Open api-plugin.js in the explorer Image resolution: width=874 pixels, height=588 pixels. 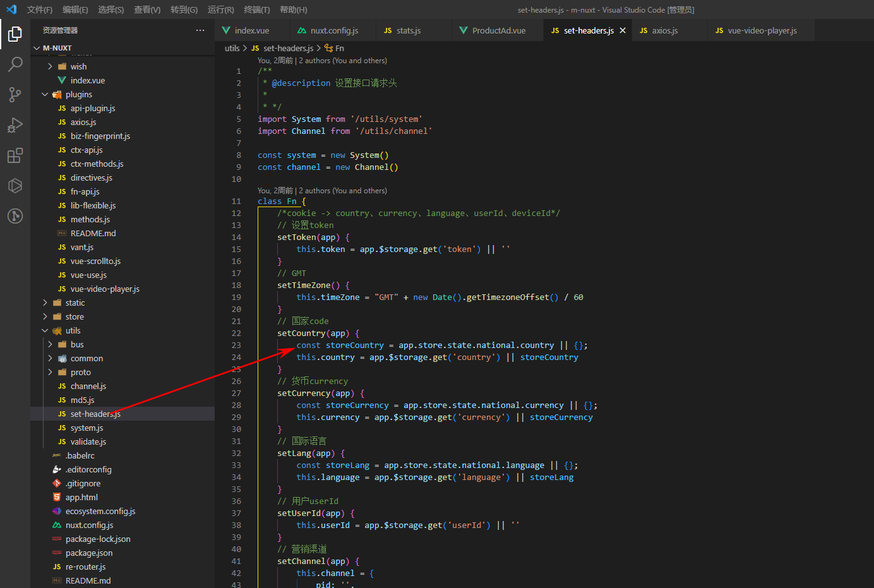click(123, 108)
